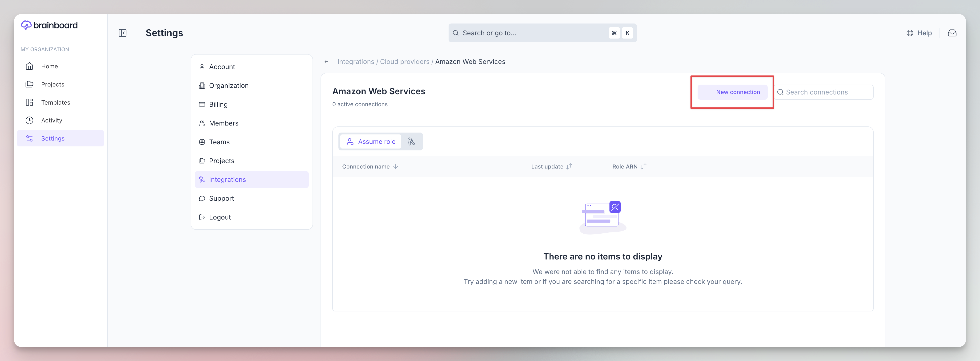980x361 pixels.
Task: Click the back arrow beside breadcrumbs
Action: click(x=326, y=62)
